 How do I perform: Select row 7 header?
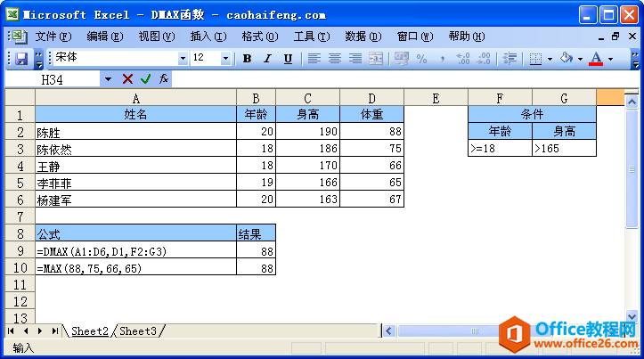coord(20,216)
